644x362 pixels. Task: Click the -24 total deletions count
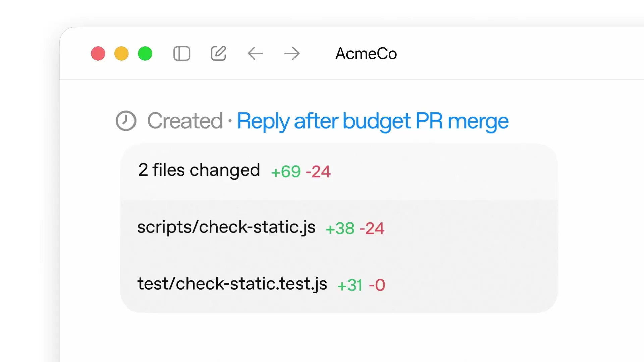coord(318,172)
